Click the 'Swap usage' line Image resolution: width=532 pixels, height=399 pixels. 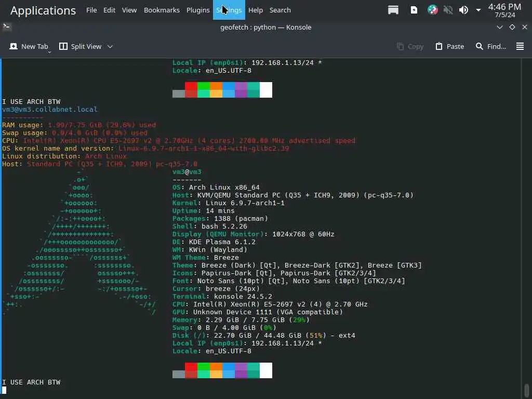pyautogui.click(x=75, y=132)
